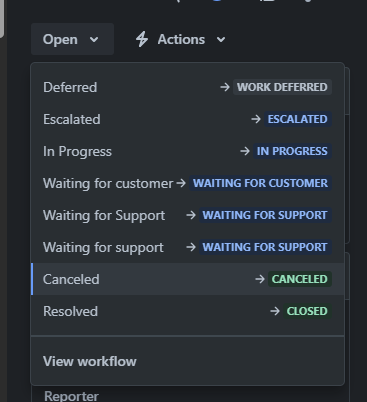Choose the Escalated transition option
Image resolution: width=367 pixels, height=402 pixels.
pyautogui.click(x=188, y=119)
